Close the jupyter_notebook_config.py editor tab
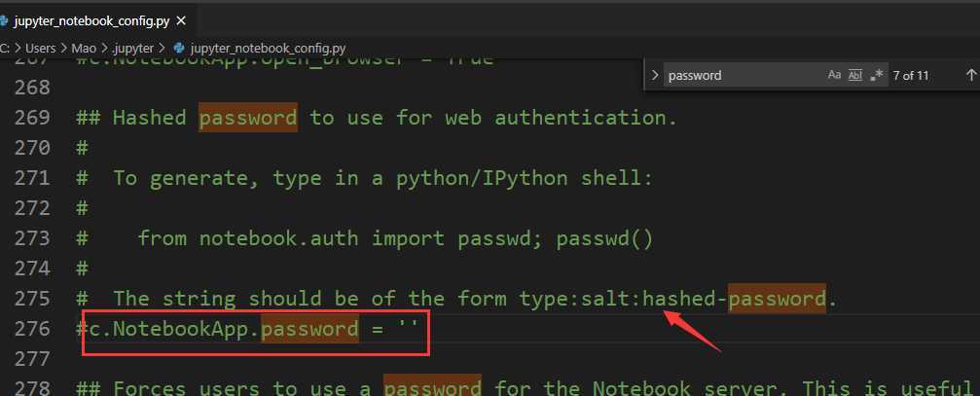This screenshot has height=396, width=980. pos(181,20)
